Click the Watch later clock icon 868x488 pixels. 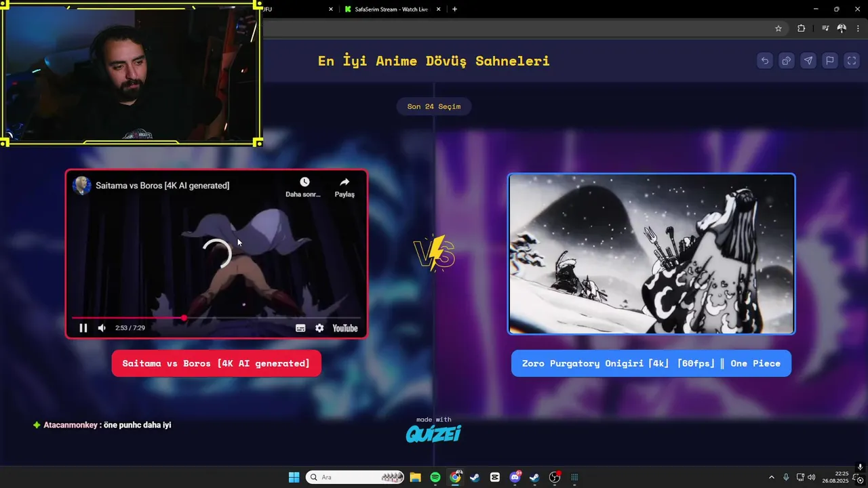(304, 182)
